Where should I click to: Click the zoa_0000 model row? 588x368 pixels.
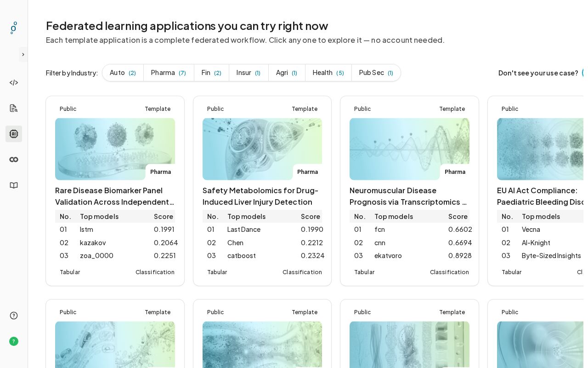(x=115, y=256)
